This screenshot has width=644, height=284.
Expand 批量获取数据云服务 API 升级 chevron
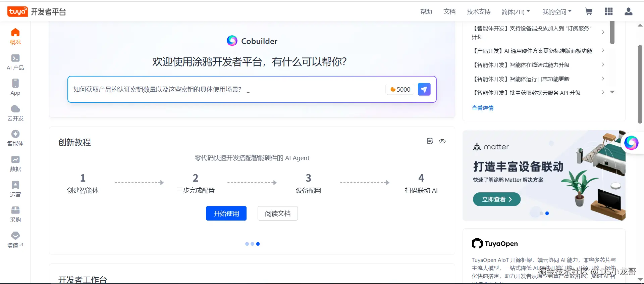point(603,92)
